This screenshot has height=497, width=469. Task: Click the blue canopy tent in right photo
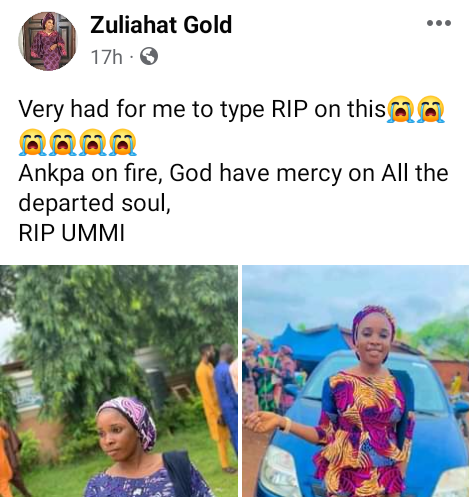[x=308, y=343]
